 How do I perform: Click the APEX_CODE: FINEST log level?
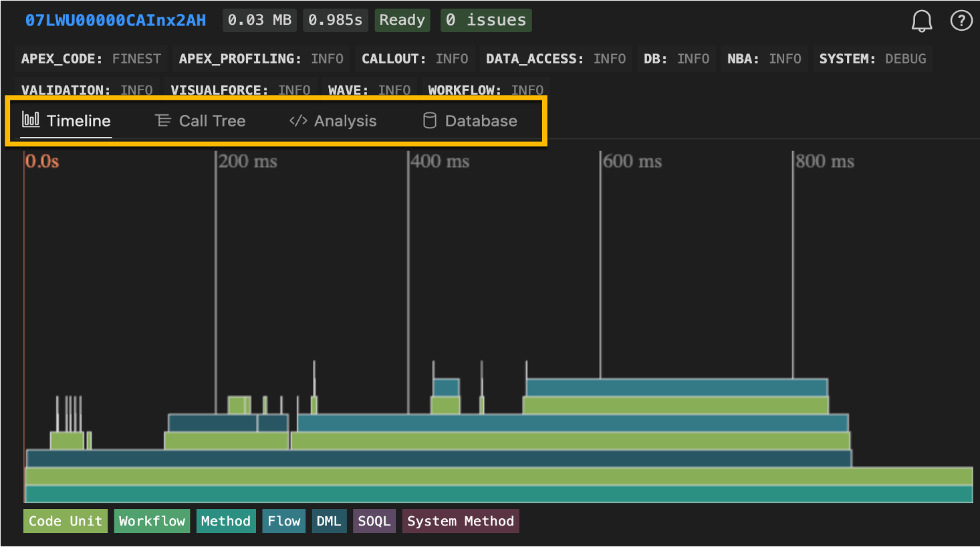click(91, 59)
